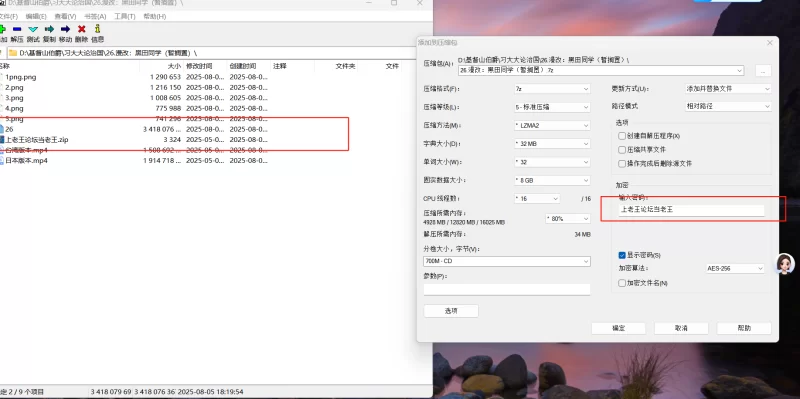This screenshot has width=800, height=399.
Task: Click the file icon of item 26
Action: [2, 129]
